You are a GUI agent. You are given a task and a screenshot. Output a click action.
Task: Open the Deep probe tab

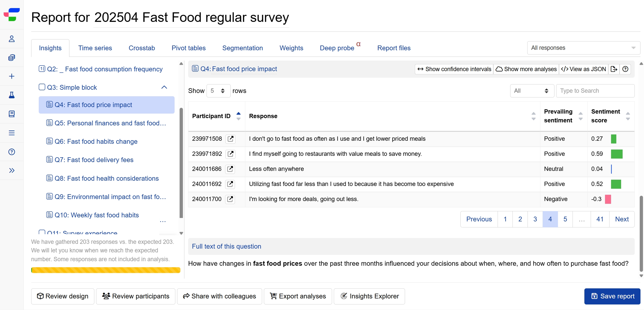point(337,48)
